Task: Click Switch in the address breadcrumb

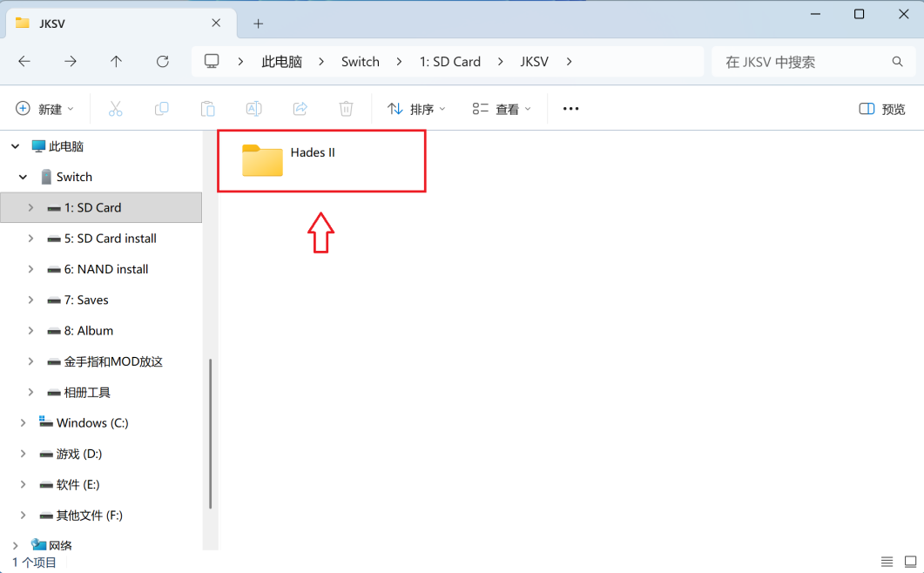Action: pos(360,62)
